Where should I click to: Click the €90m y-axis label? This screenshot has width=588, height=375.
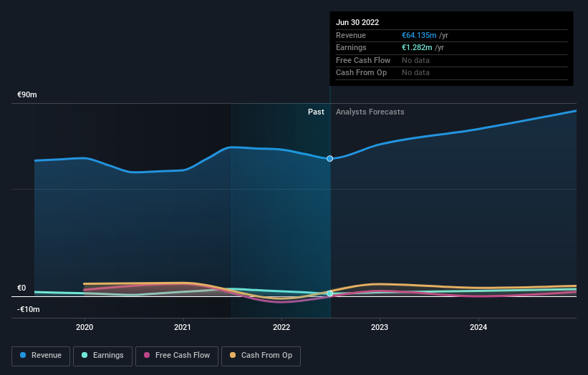[x=27, y=94]
